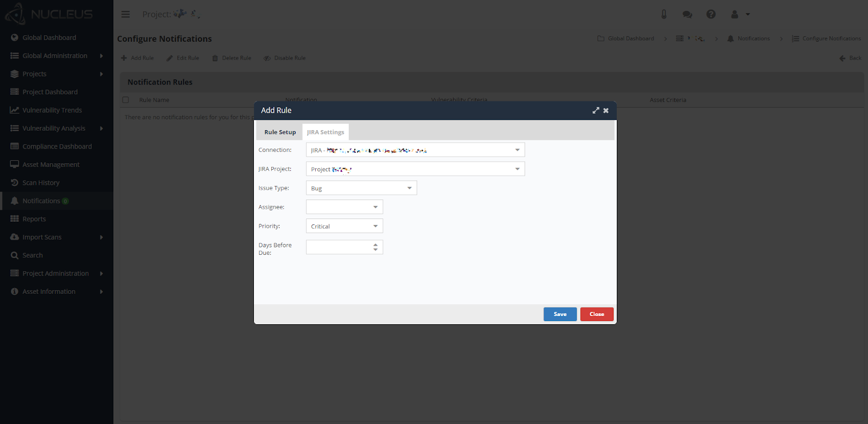Open the Assignee dropdown
The height and width of the screenshot is (424, 868).
click(x=344, y=207)
